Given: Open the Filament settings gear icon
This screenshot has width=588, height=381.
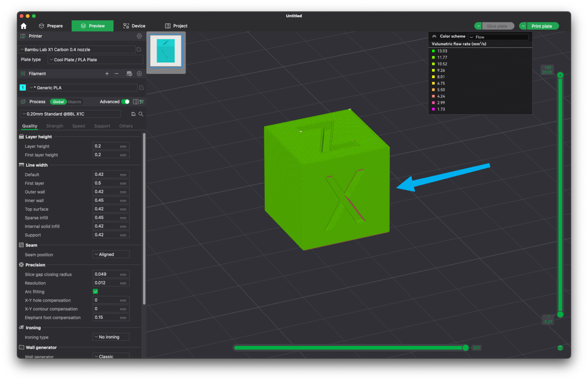Looking at the screenshot, I should click(x=139, y=74).
